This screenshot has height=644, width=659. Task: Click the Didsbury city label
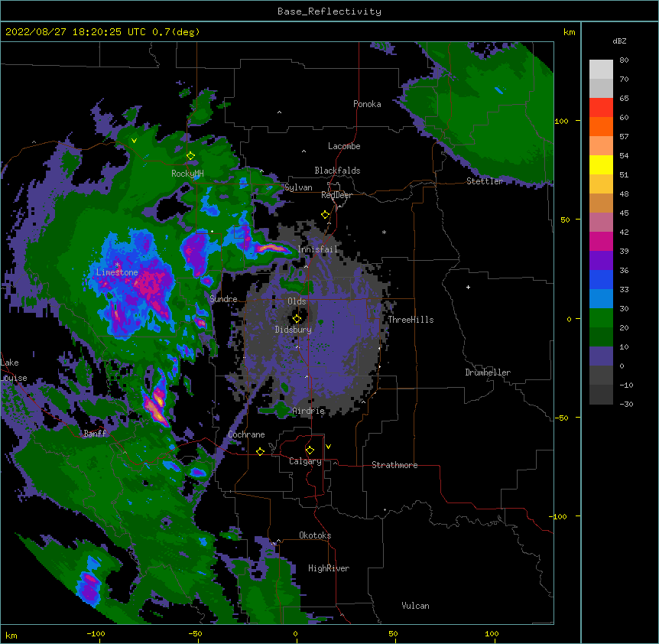(x=294, y=330)
